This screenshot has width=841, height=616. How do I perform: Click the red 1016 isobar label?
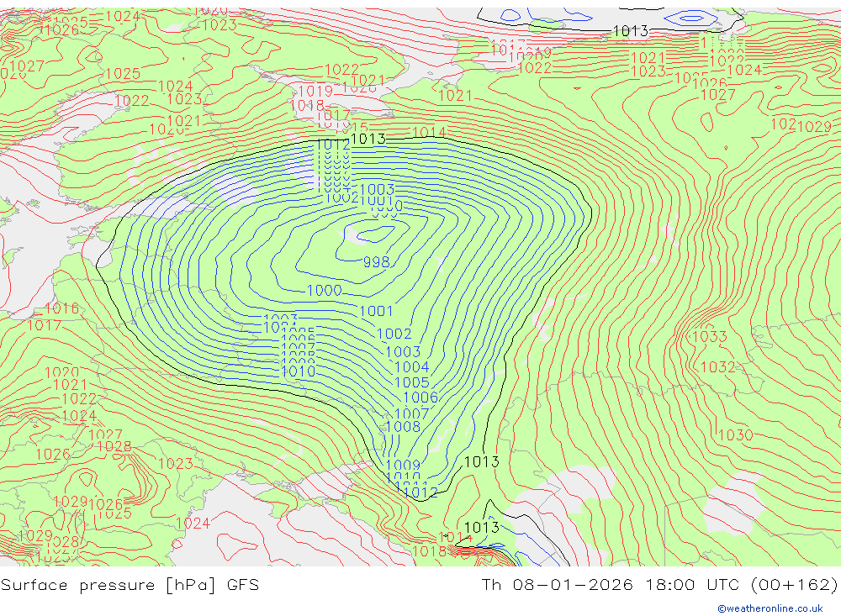61,308
